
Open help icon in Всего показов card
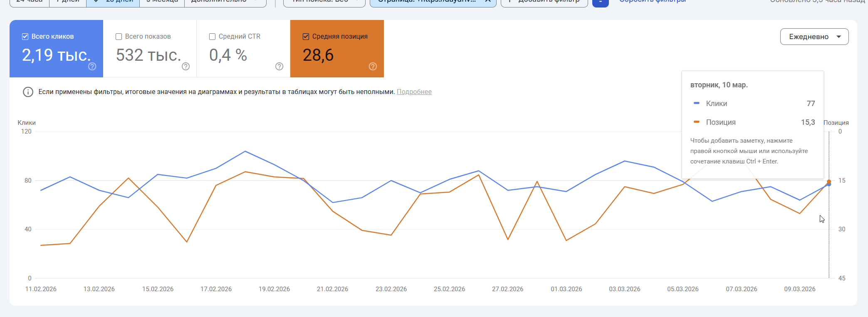(186, 67)
